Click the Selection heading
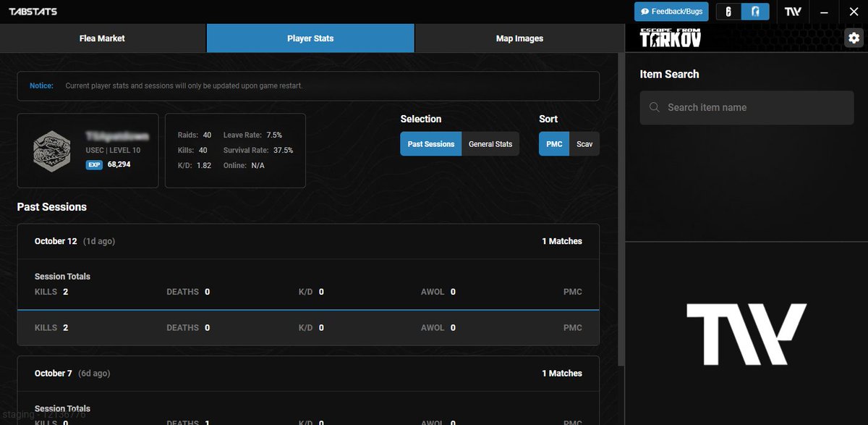This screenshot has width=868, height=425. 421,119
